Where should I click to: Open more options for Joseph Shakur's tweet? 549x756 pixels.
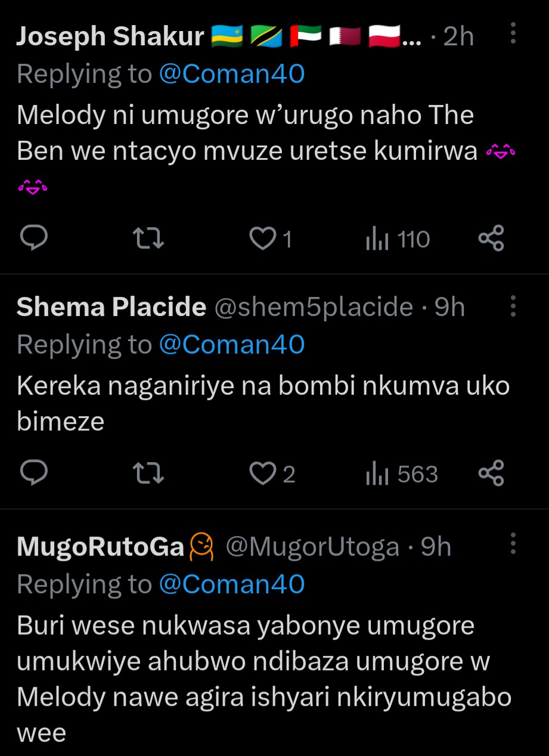pos(513,35)
